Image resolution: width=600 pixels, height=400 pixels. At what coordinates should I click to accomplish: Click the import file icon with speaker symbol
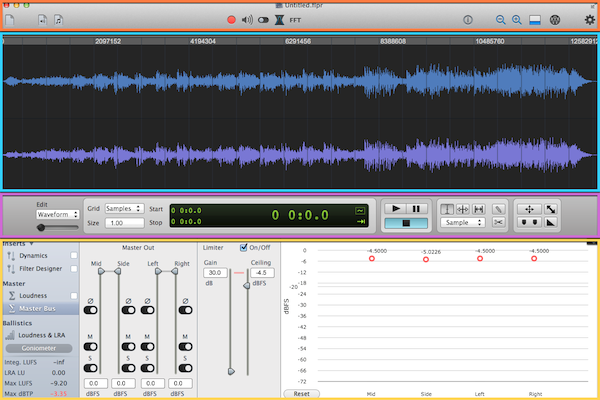(42, 20)
